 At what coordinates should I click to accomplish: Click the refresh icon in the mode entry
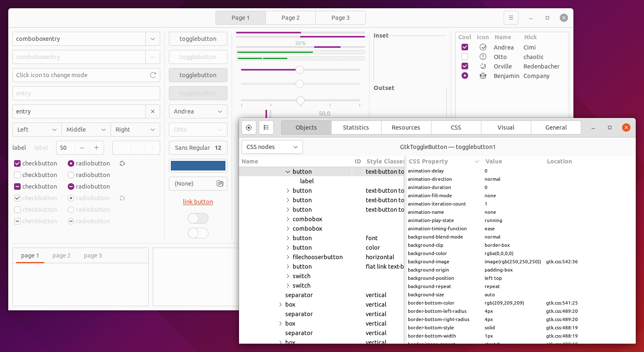tap(153, 75)
